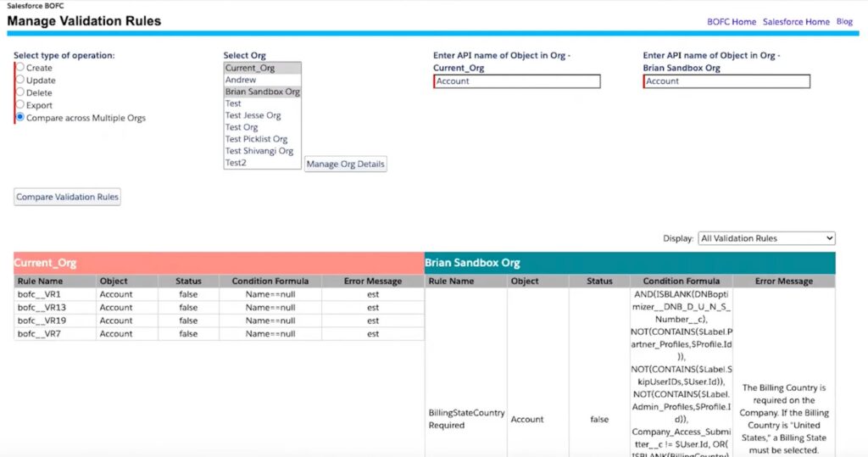Click the false status in bofc__VR13 row
868x457 pixels.
pos(188,308)
